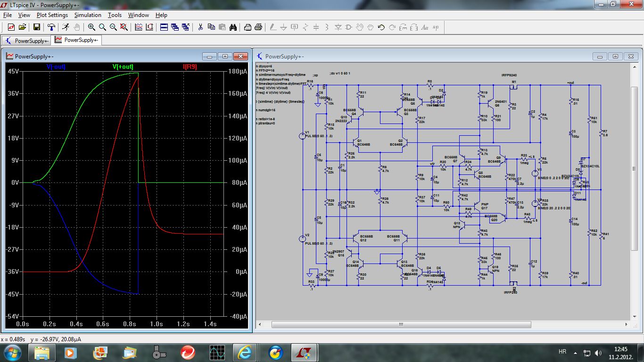Screen dimensions: 644x362
Task: Open the Tools menu
Action: point(115,15)
